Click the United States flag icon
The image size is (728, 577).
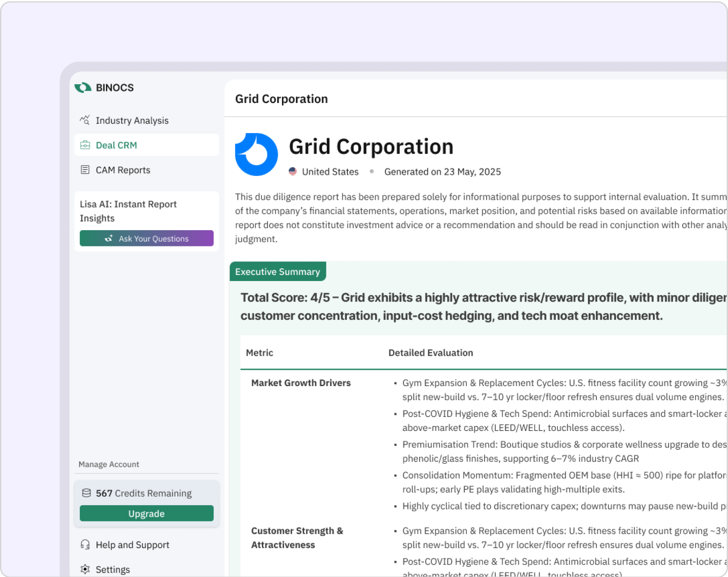coord(293,171)
